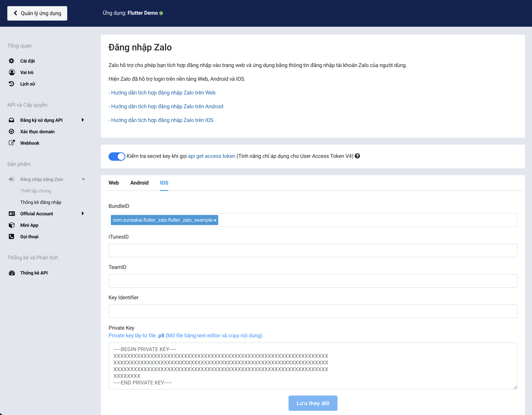Expand Đăng ký sử dụng API submenu arrow
This screenshot has height=415, width=532.
click(x=83, y=120)
